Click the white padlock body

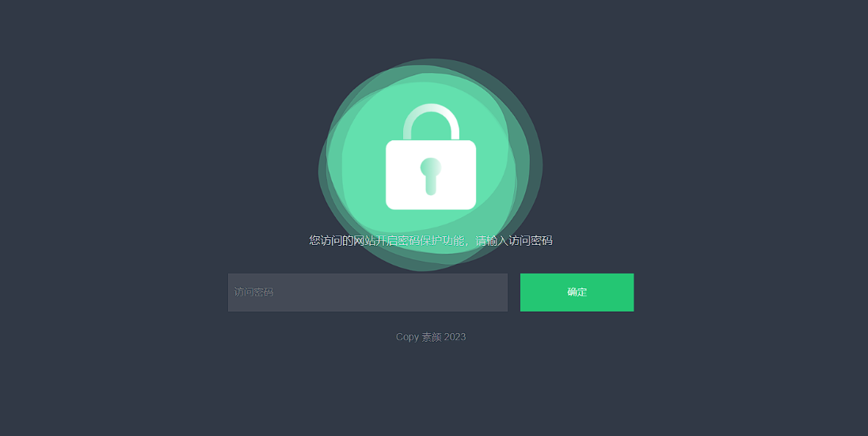(431, 175)
